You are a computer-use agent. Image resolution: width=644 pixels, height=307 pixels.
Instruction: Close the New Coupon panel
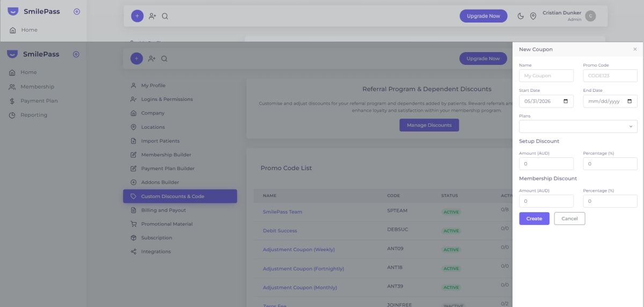pyautogui.click(x=635, y=49)
